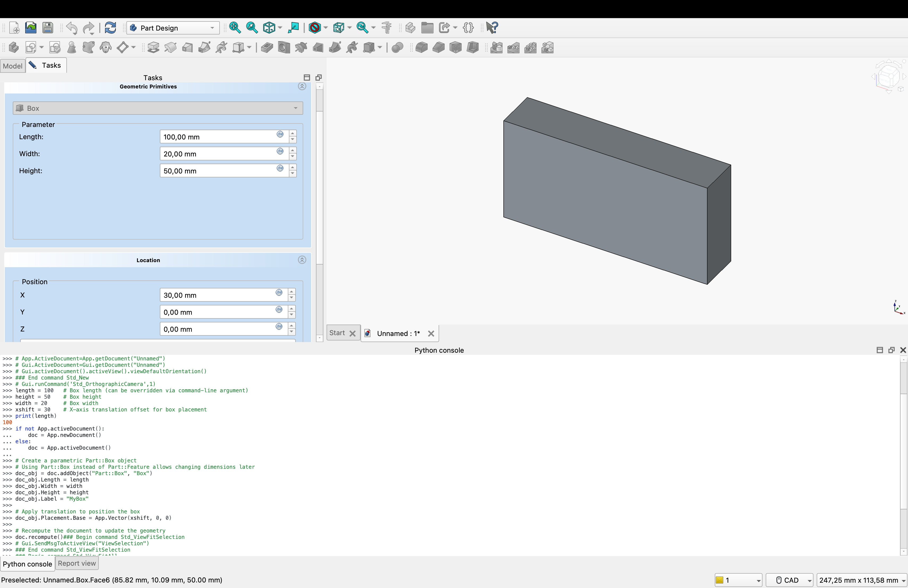Click the What's This help cursor icon
Viewport: 908px width, 588px height.
click(x=492, y=28)
